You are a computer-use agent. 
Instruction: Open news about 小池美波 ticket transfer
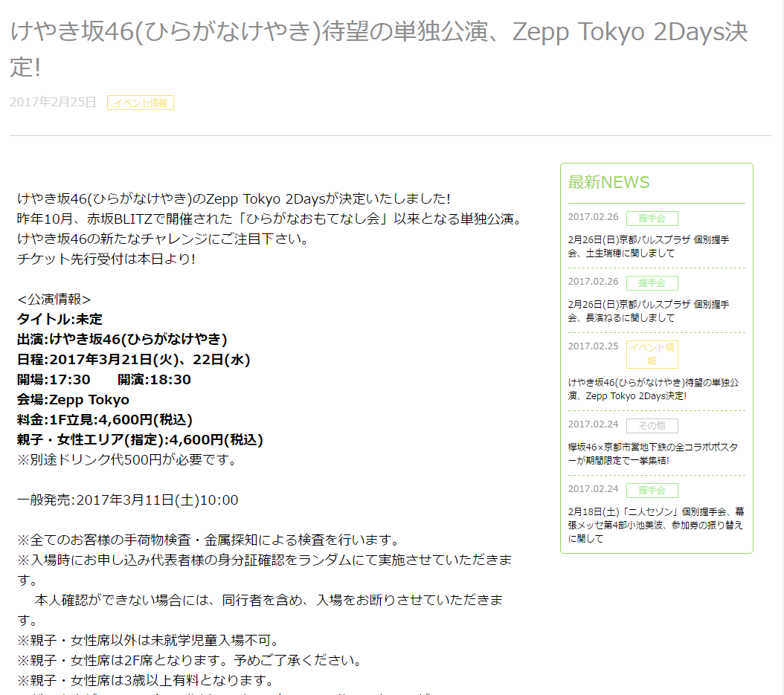coord(655,525)
